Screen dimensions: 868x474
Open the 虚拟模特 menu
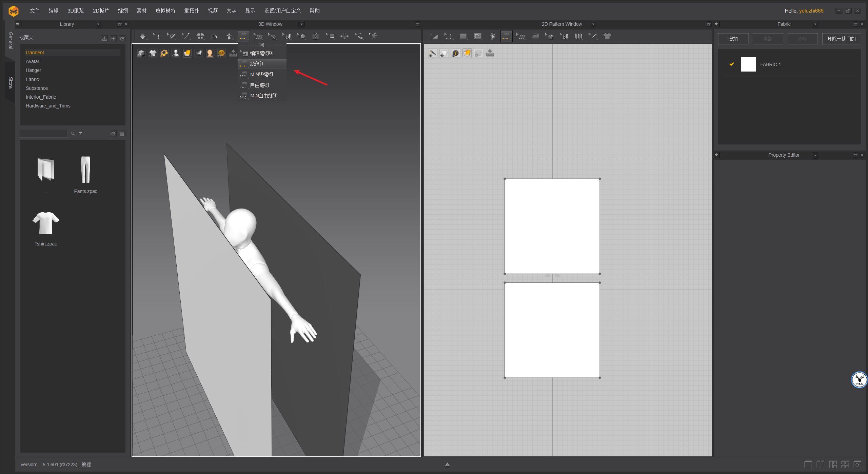[165, 11]
